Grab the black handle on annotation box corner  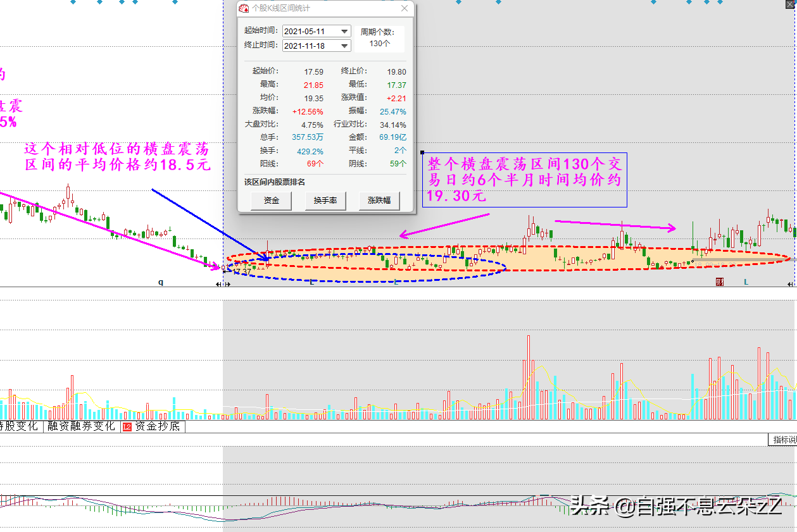click(x=422, y=152)
